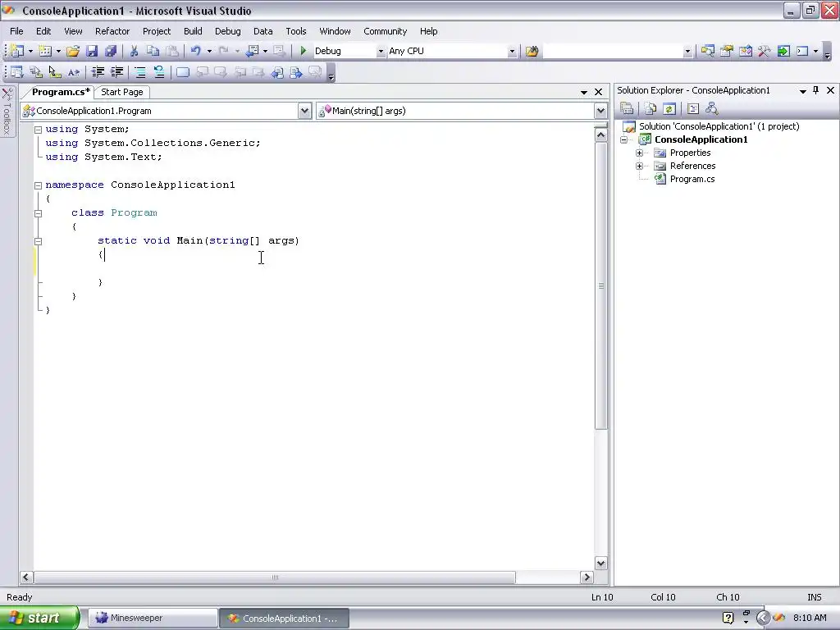Open the Object Browser toolbar icon
Image resolution: width=840 pixels, height=630 pixels.
(745, 51)
